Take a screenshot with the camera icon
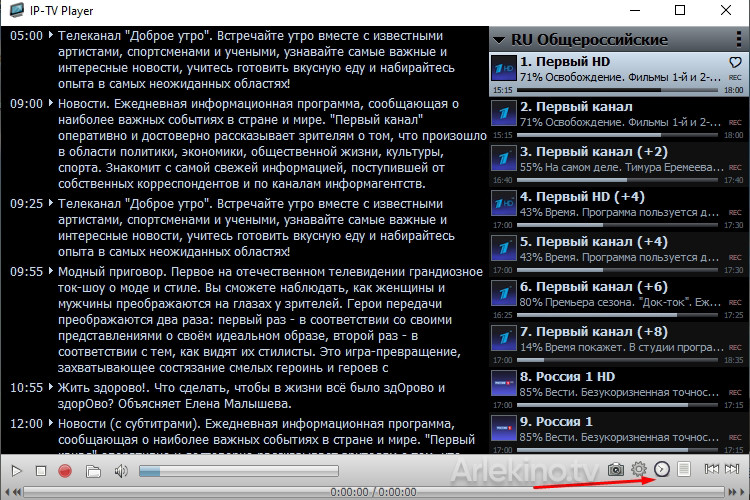This screenshot has width=750, height=500. 616,469
